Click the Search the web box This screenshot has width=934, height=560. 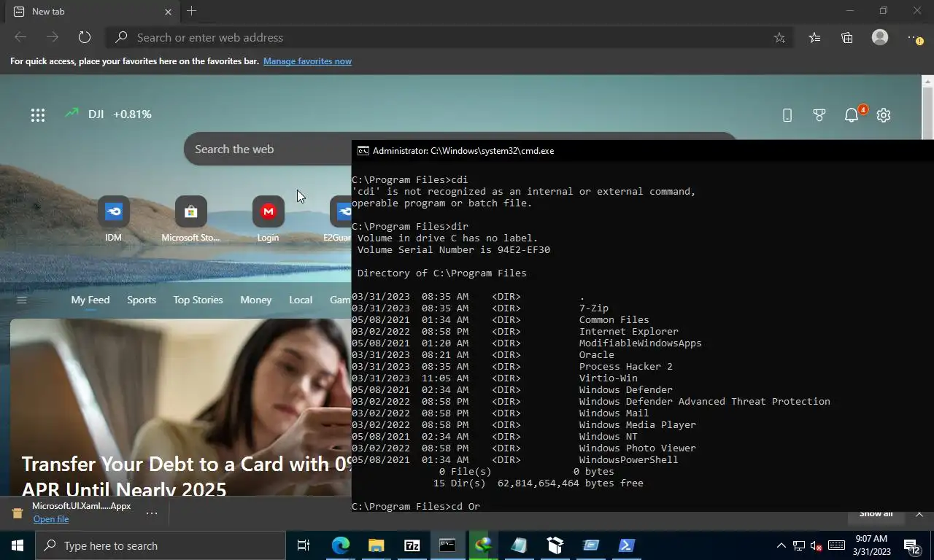coord(268,149)
